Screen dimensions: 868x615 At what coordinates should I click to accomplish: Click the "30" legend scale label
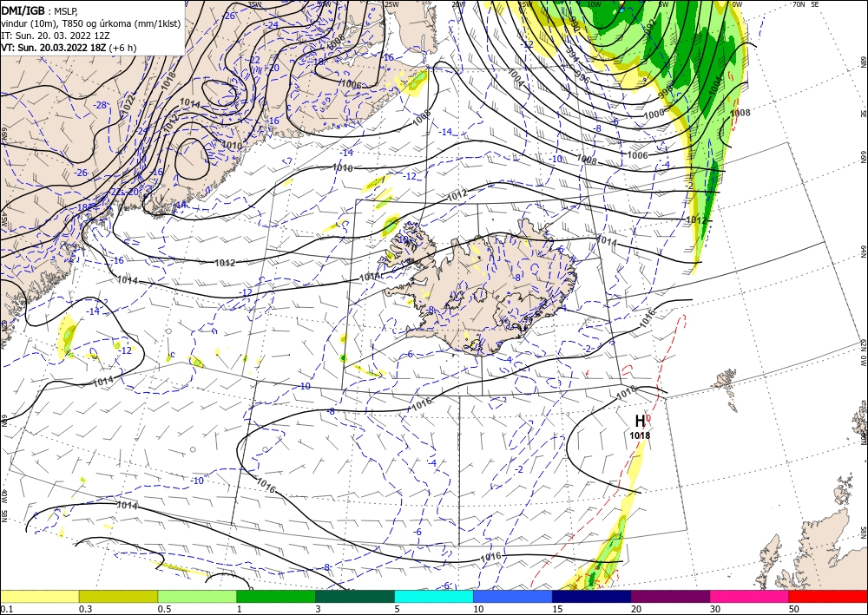click(714, 609)
